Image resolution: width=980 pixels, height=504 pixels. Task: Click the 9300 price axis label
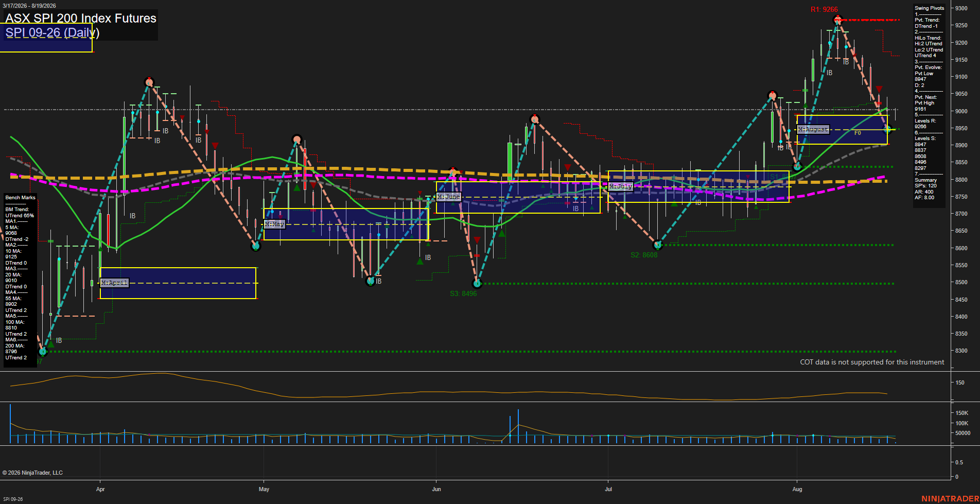tap(961, 8)
